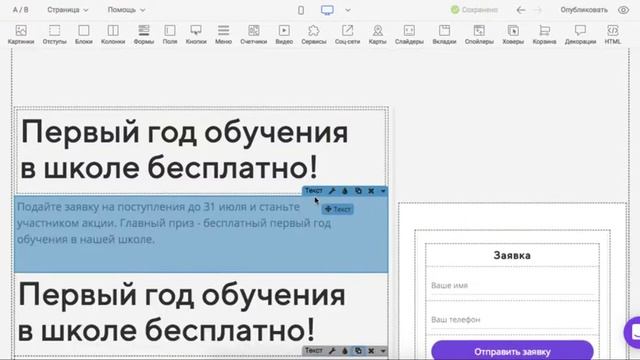Click the Ваш телефон input field

[512, 319]
